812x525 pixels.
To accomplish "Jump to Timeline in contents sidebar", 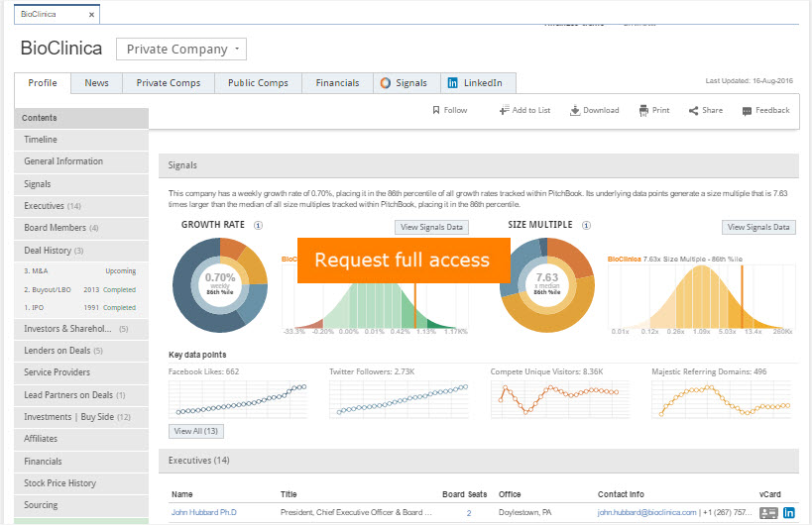I will point(81,140).
